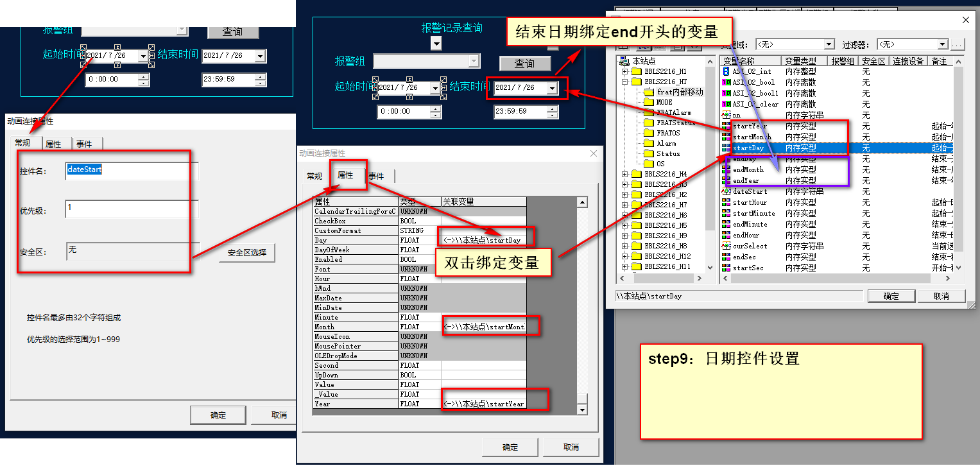Click the 控件名 field containing dateStart
Viewport: 980px width, 466px height.
click(x=132, y=171)
